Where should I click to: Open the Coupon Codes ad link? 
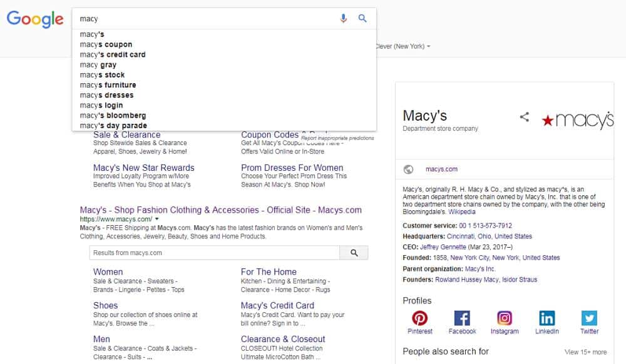point(270,135)
